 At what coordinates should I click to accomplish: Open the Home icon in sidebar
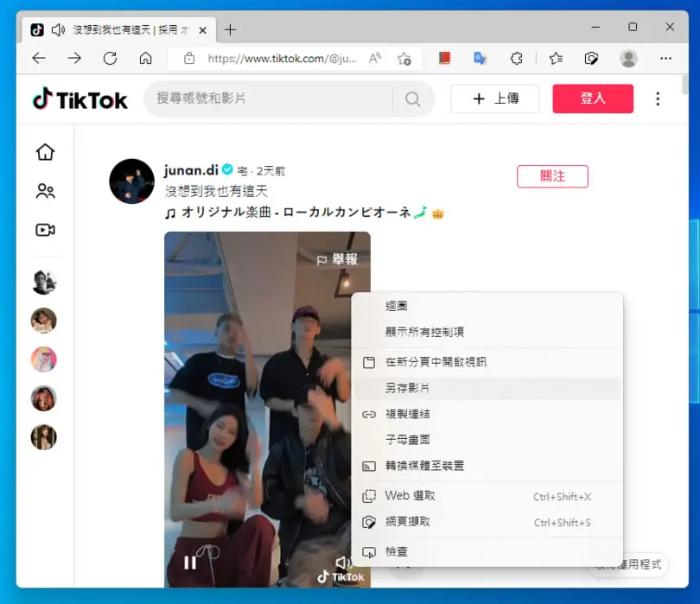(x=45, y=152)
